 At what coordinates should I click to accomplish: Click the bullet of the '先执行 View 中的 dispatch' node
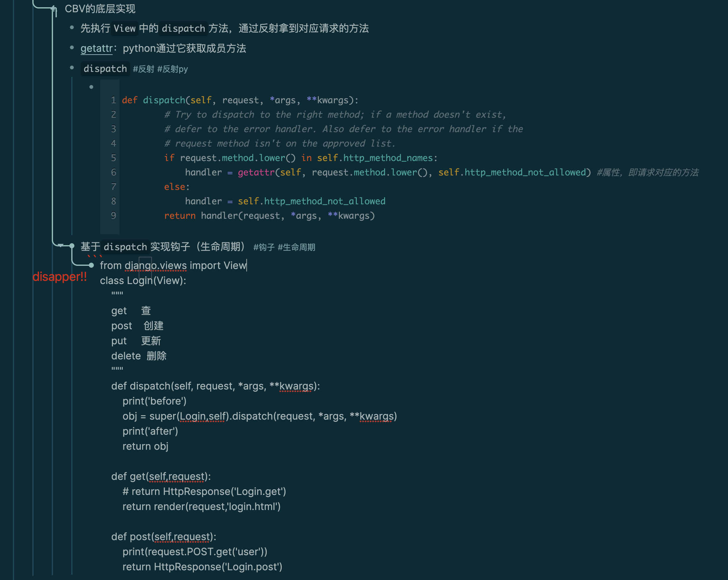(x=72, y=28)
